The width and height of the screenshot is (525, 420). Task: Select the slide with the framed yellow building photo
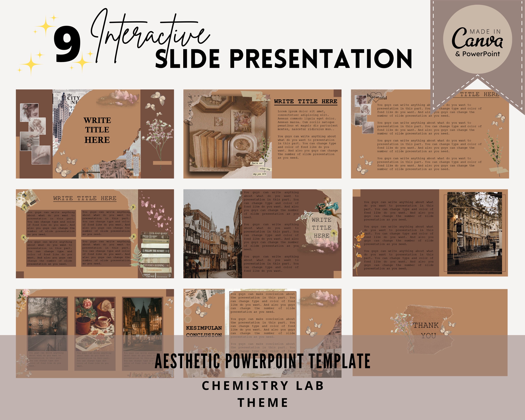(430, 233)
